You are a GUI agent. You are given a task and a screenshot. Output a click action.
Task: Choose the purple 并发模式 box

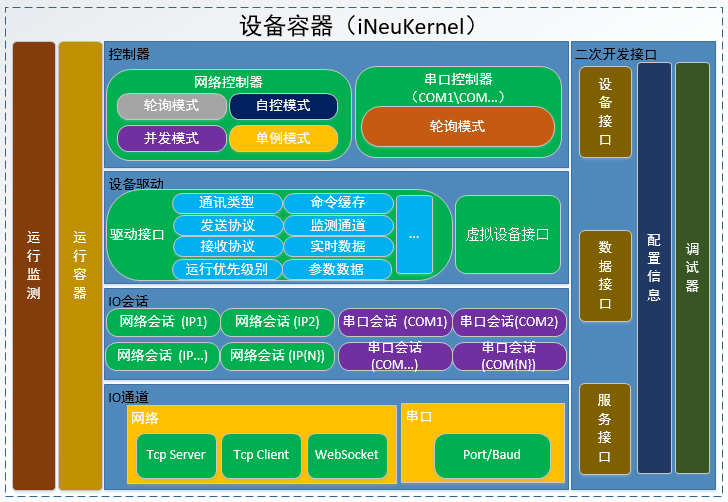(x=172, y=138)
